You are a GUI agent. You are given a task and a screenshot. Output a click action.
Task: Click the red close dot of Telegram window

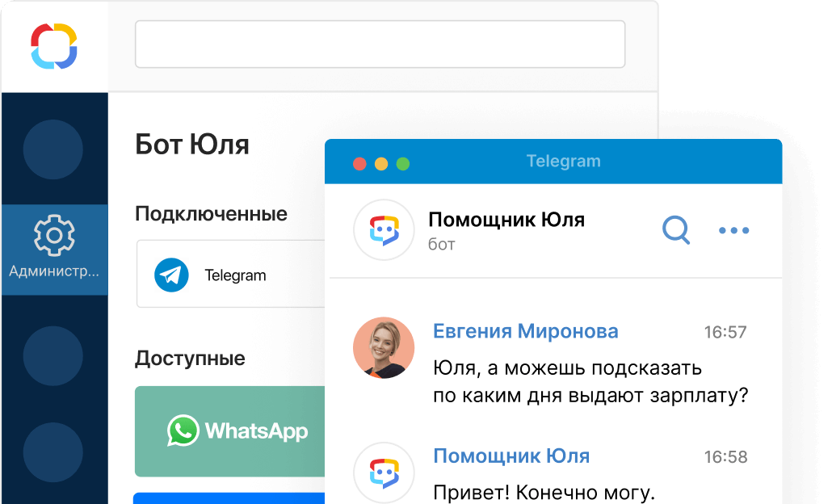click(x=359, y=164)
